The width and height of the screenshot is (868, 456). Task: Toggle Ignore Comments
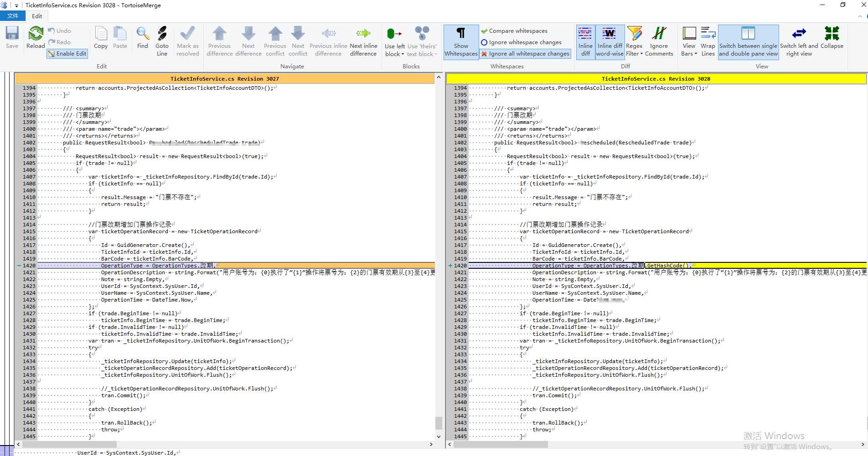(x=659, y=42)
